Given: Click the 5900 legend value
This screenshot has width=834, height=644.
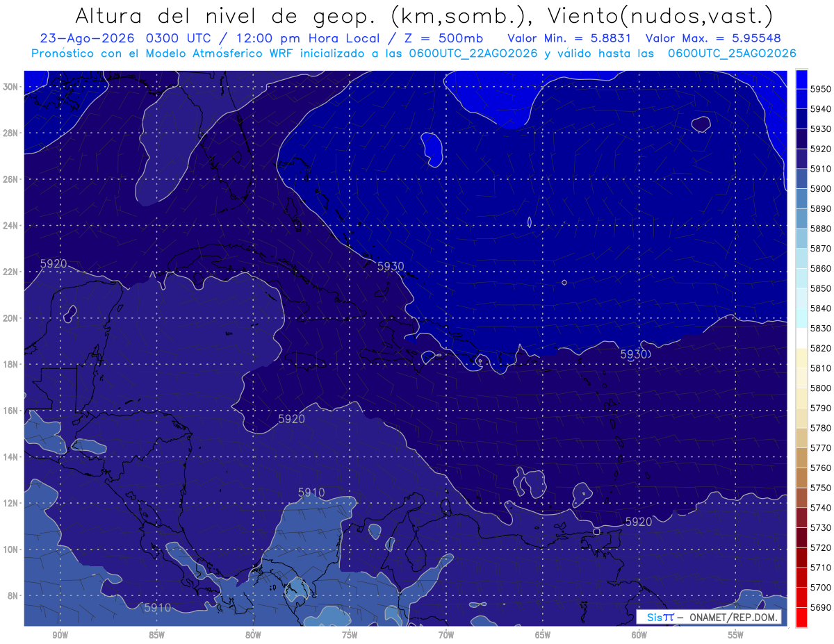Looking at the screenshot, I should pyautogui.click(x=820, y=188).
